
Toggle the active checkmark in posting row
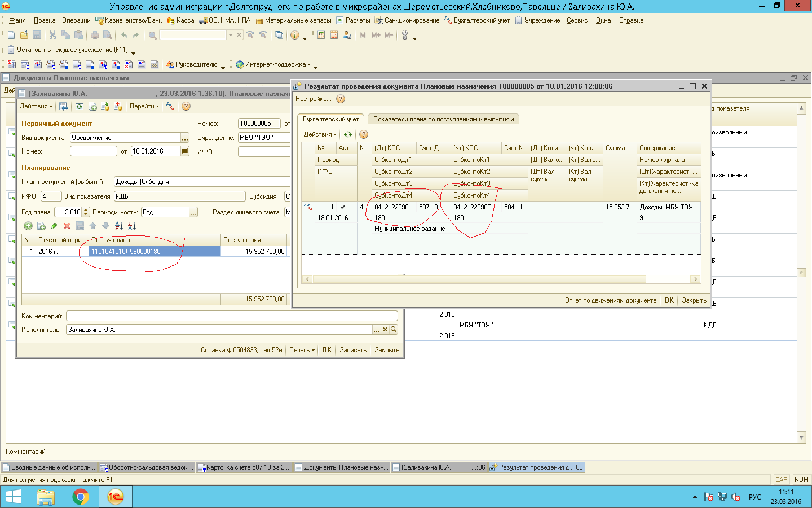click(342, 207)
